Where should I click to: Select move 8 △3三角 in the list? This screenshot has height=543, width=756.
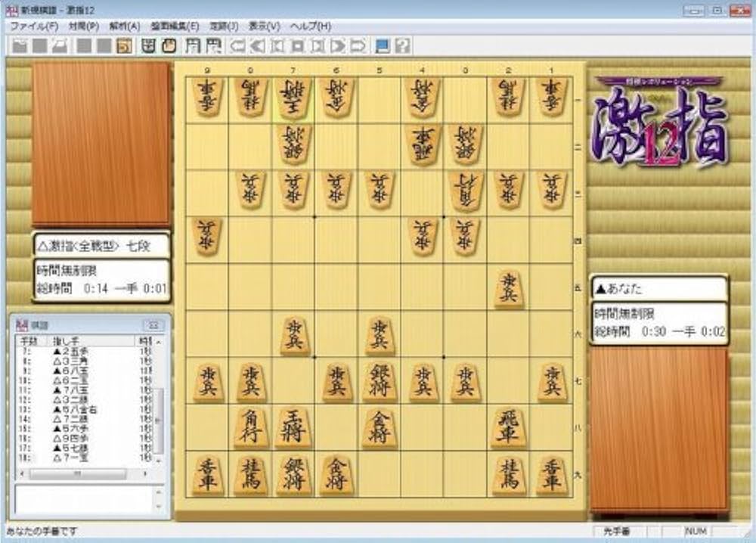pyautogui.click(x=85, y=361)
